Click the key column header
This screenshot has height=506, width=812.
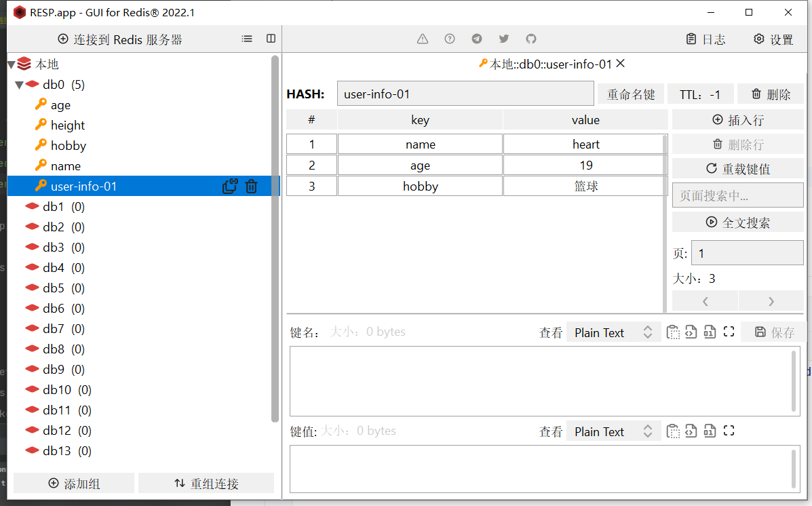tap(420, 120)
